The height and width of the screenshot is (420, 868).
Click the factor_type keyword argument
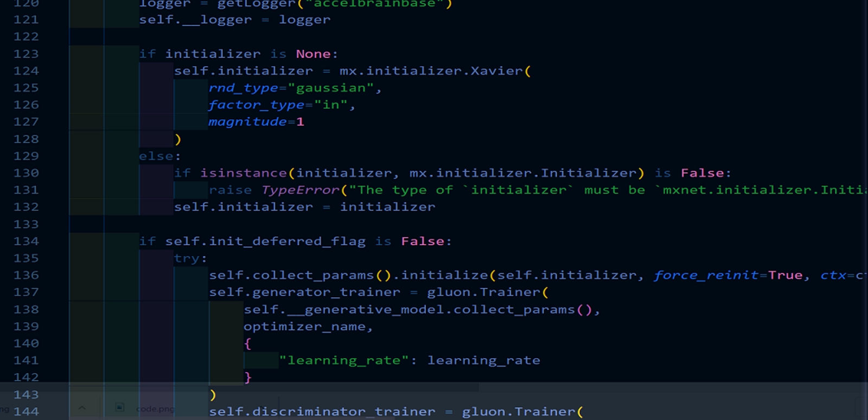point(256,105)
